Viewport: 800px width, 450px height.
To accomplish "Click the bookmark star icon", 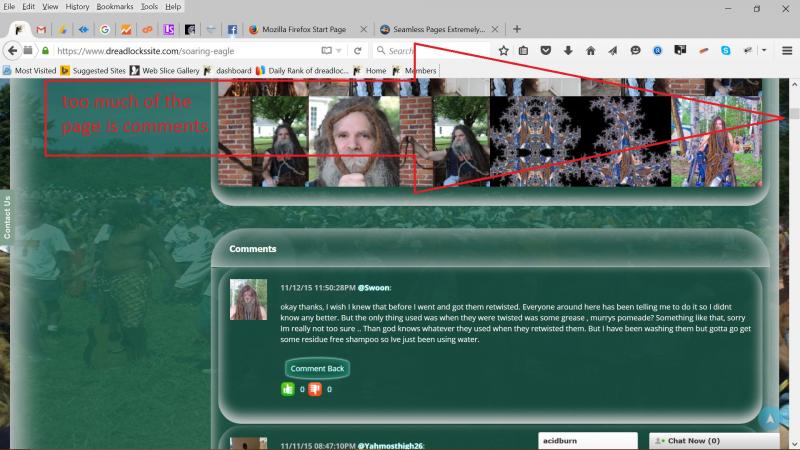I will coord(504,50).
